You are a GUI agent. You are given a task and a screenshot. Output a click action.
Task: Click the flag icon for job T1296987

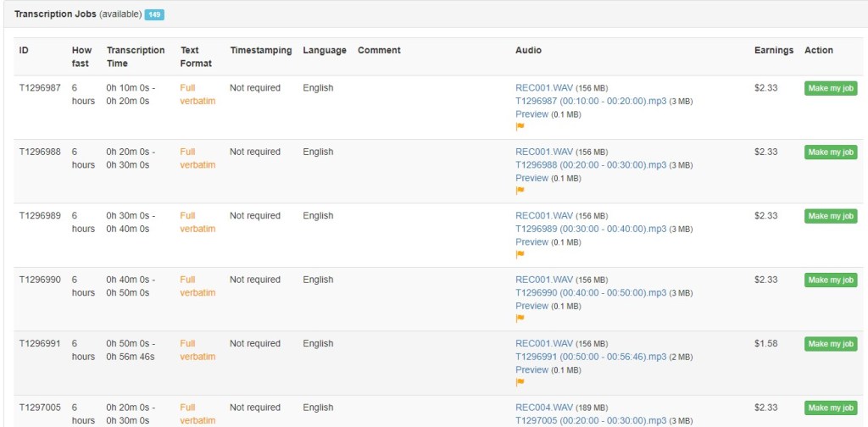click(x=520, y=126)
